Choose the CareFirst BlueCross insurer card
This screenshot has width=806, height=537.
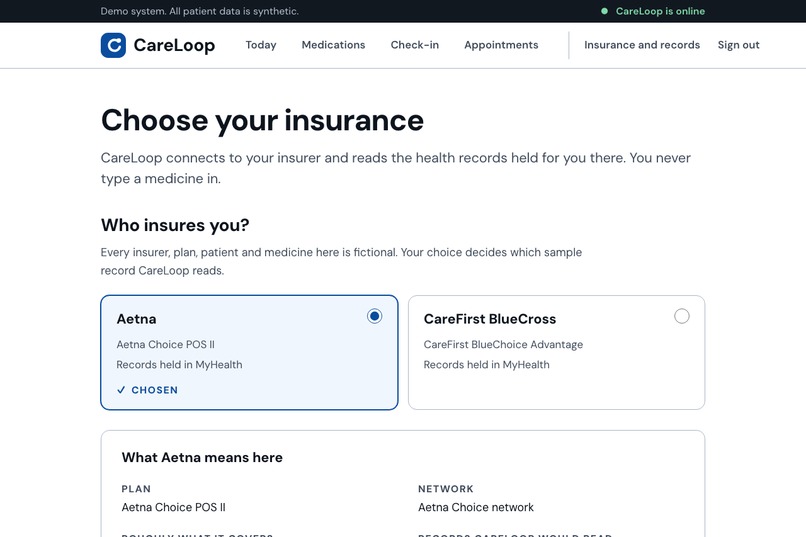click(x=556, y=353)
